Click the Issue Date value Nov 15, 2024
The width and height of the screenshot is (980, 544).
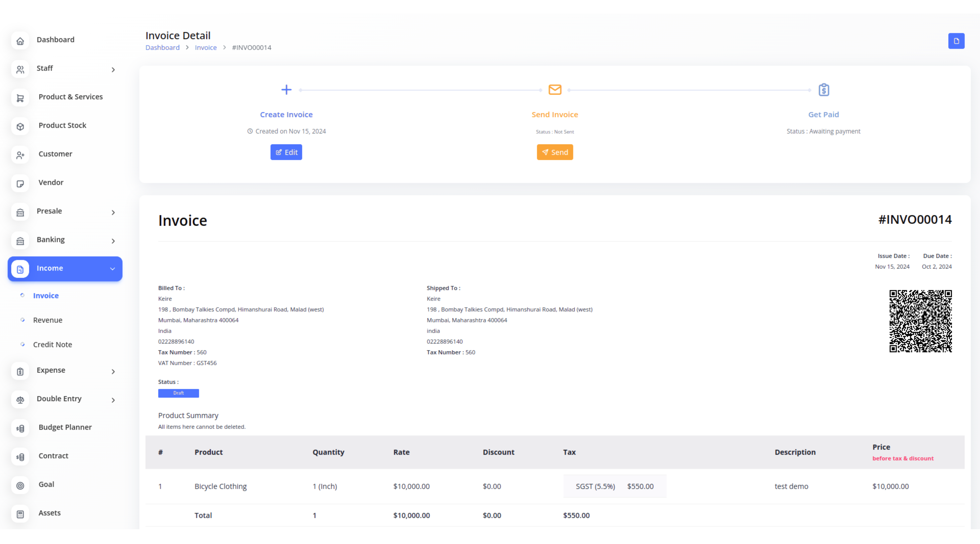(x=892, y=267)
